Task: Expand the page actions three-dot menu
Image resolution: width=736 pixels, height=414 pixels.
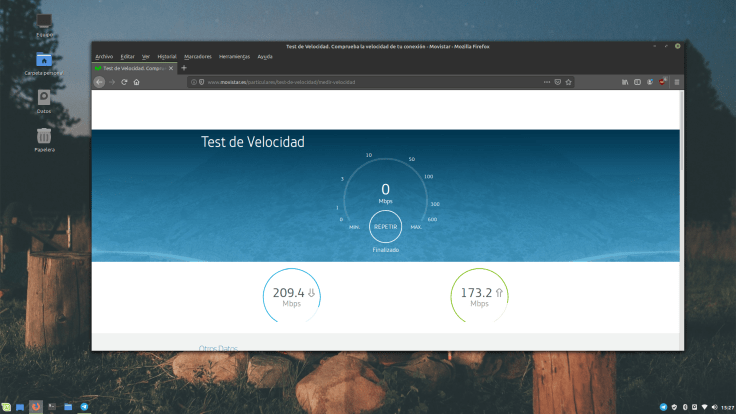Action: (546, 82)
